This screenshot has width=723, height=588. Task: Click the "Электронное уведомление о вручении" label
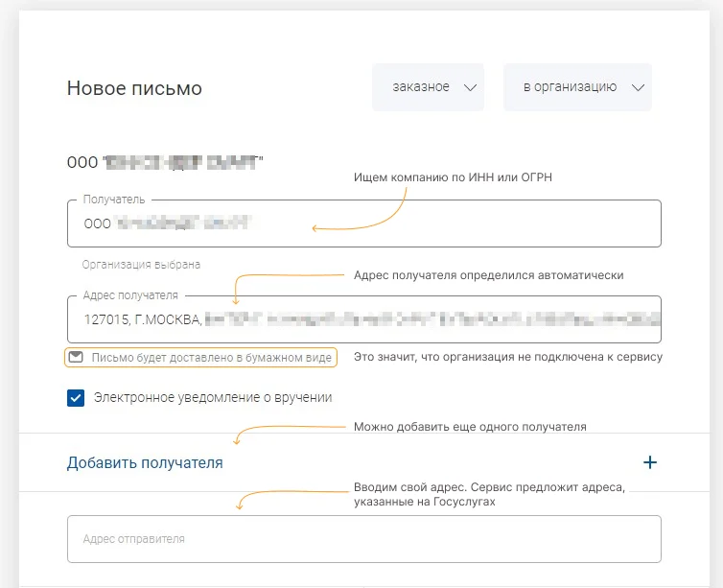212,397
